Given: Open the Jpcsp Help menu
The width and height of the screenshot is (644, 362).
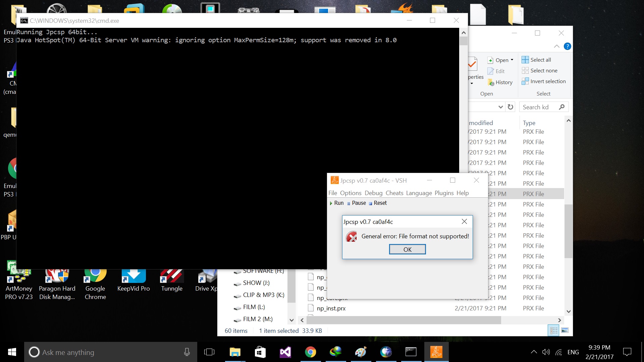Looking at the screenshot, I should [463, 193].
